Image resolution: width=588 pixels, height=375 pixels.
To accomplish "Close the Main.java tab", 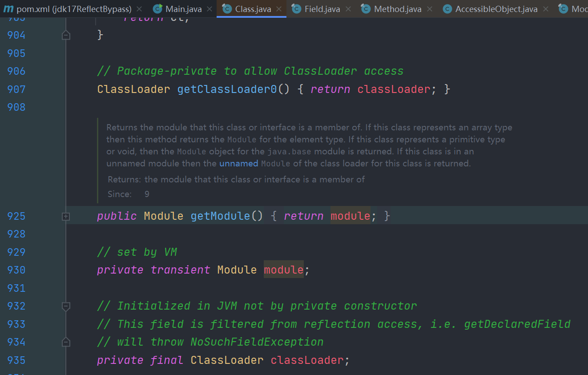I will [209, 9].
